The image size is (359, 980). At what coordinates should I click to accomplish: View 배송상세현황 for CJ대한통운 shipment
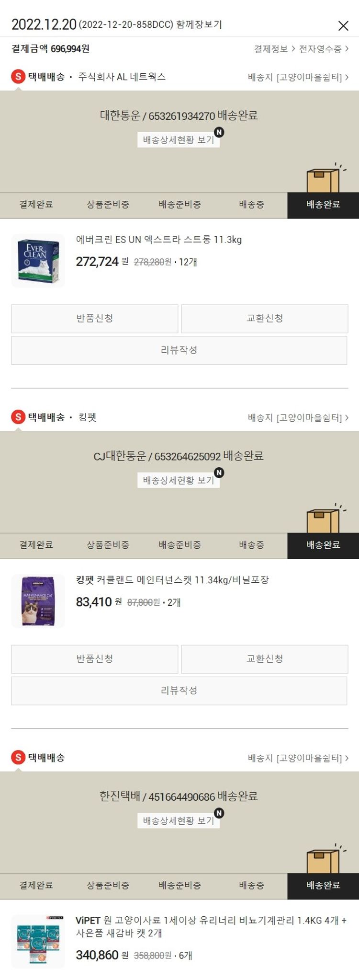pos(179,480)
